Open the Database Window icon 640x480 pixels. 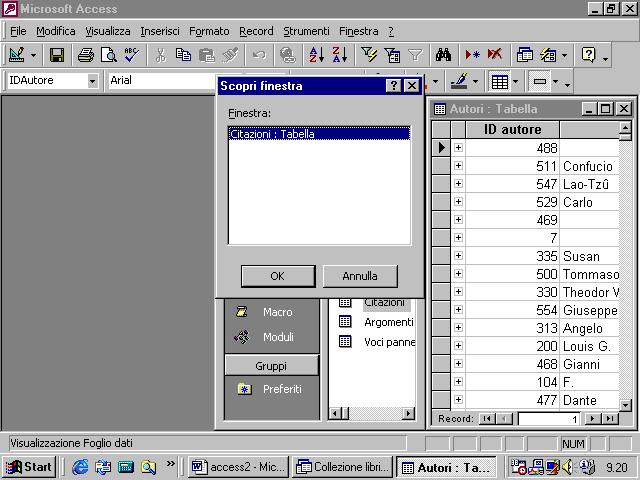point(524,55)
